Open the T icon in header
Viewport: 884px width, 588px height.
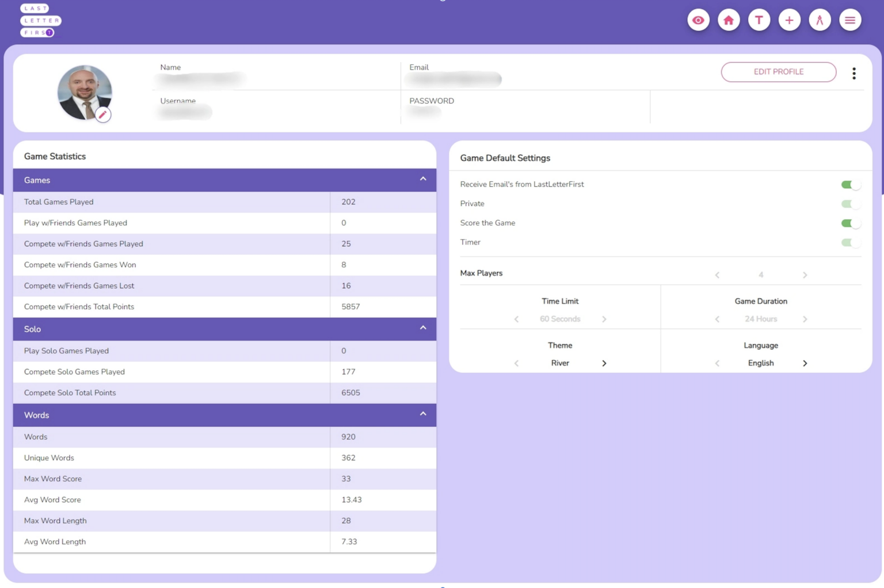(759, 20)
